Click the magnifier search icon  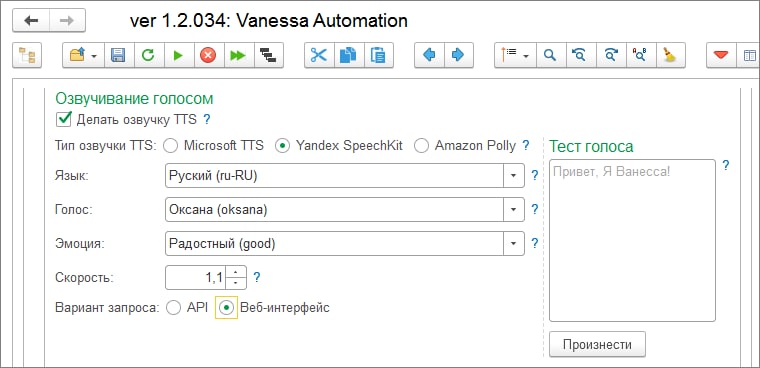[550, 55]
